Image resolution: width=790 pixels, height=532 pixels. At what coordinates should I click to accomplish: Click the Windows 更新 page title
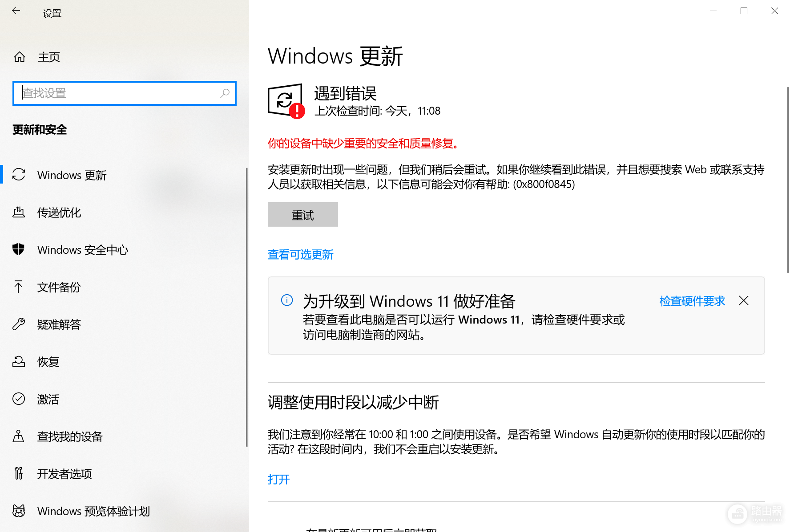point(335,56)
